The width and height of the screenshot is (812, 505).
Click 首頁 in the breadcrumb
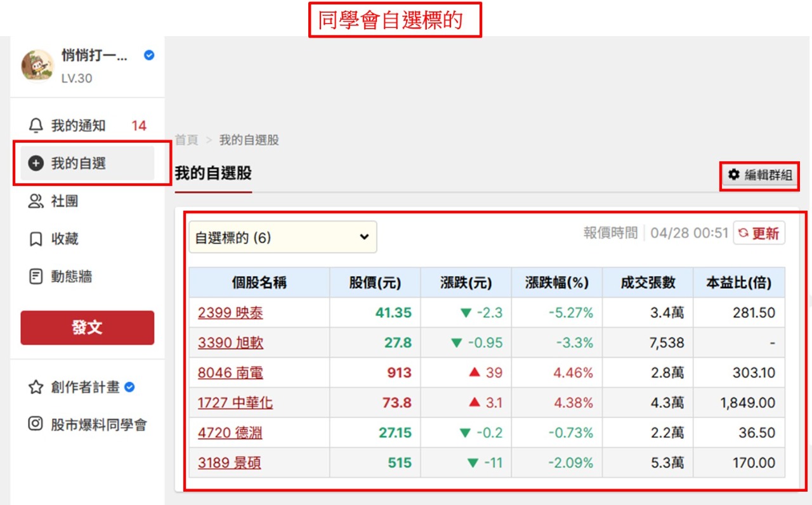[x=186, y=140]
